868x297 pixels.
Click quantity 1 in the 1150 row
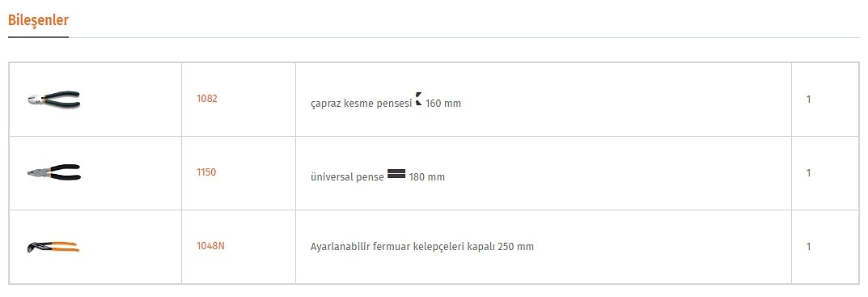tap(809, 173)
